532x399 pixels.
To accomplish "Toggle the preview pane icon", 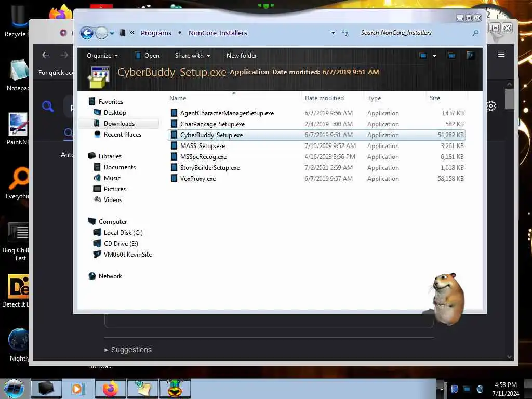I will point(451,55).
